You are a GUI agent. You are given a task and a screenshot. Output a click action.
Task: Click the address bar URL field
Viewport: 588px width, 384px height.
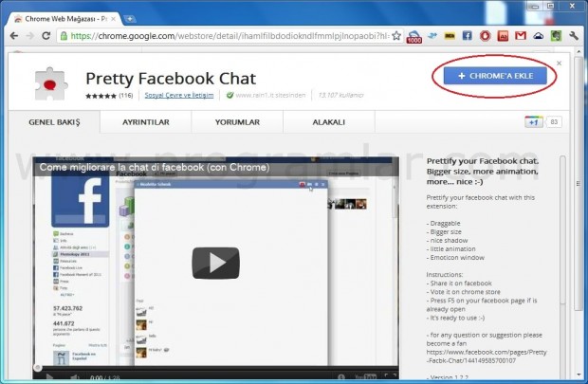pyautogui.click(x=230, y=36)
